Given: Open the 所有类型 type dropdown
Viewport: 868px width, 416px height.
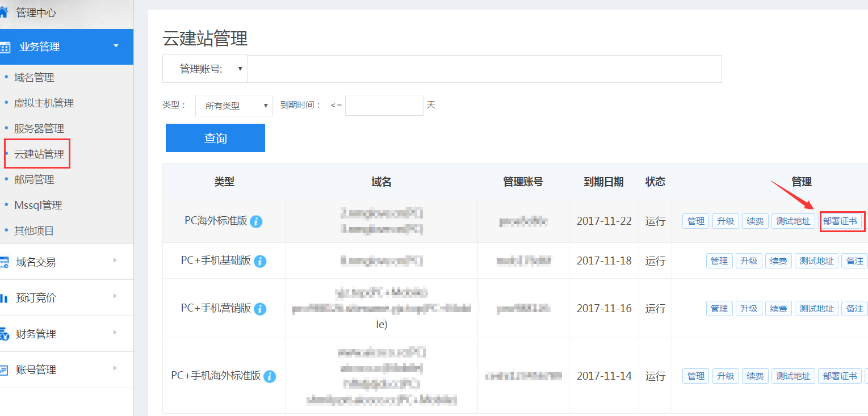Looking at the screenshot, I should coord(234,106).
